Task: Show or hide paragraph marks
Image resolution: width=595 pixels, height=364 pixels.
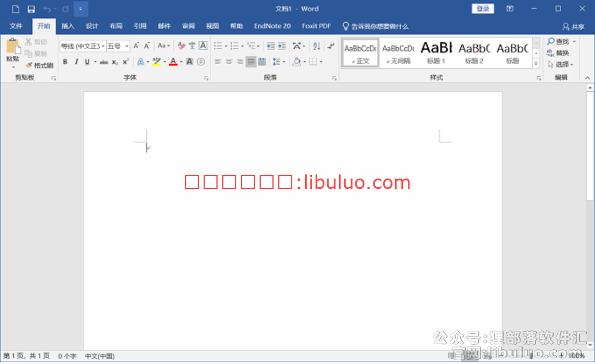Action: [331, 46]
